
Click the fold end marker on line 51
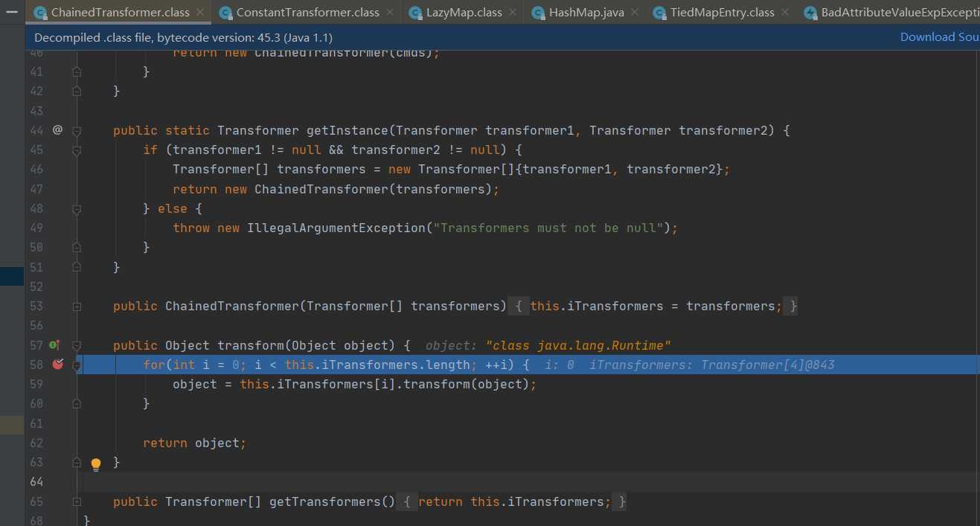[77, 266]
